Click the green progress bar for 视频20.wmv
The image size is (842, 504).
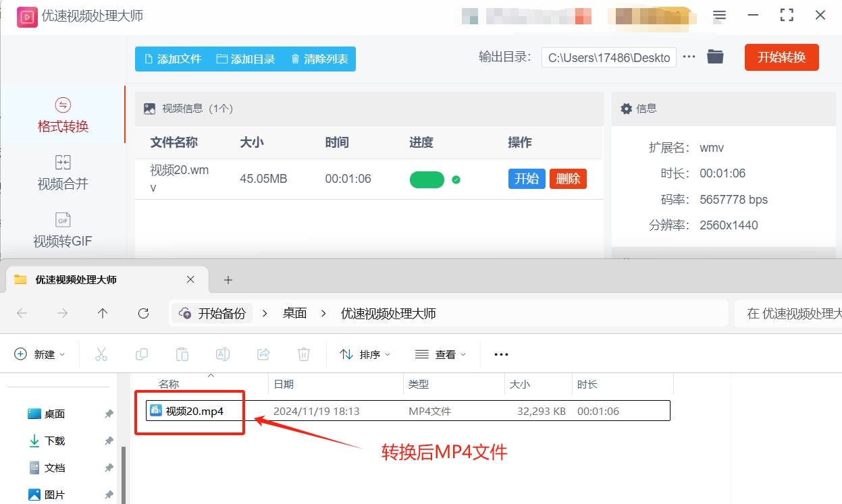pos(427,179)
